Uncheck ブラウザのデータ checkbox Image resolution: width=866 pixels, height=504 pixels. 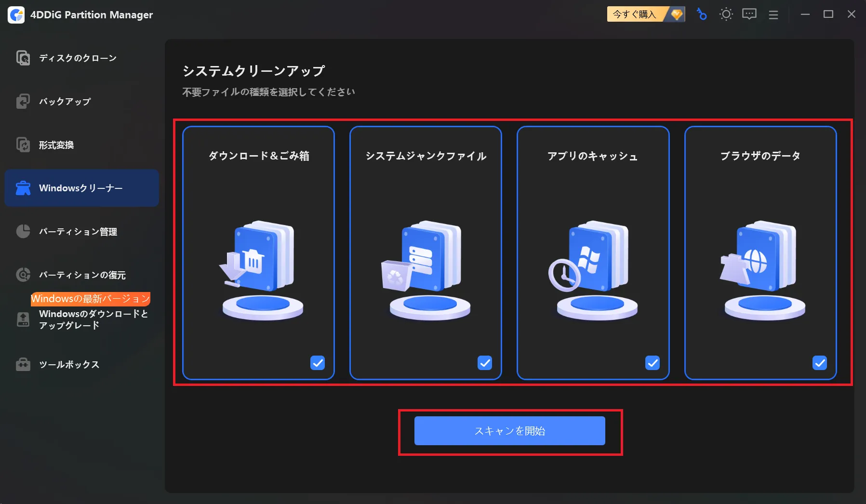pyautogui.click(x=820, y=363)
